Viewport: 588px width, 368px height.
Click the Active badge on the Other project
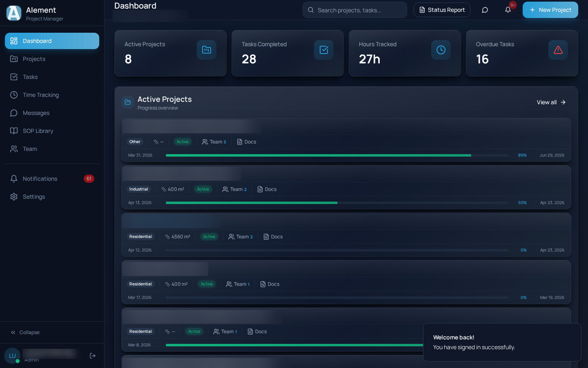coord(183,142)
